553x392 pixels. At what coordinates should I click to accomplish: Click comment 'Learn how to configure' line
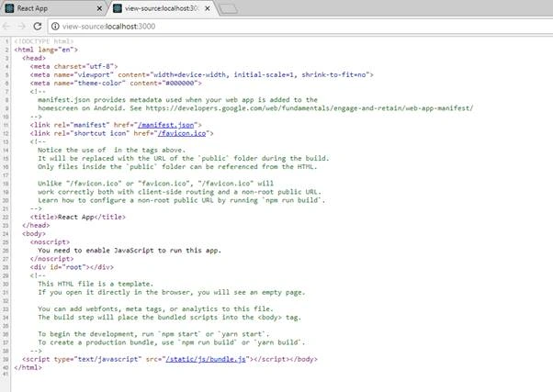pyautogui.click(x=182, y=200)
